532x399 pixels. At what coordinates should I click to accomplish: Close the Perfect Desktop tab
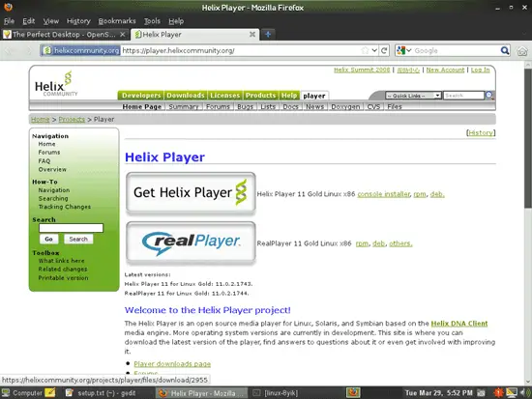[x=123, y=34]
